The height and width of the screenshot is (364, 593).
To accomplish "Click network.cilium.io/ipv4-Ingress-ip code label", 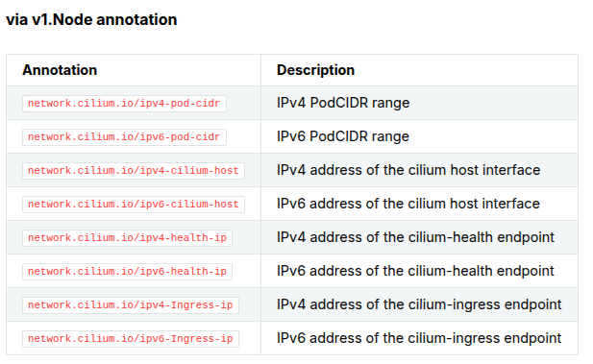I will point(131,305).
